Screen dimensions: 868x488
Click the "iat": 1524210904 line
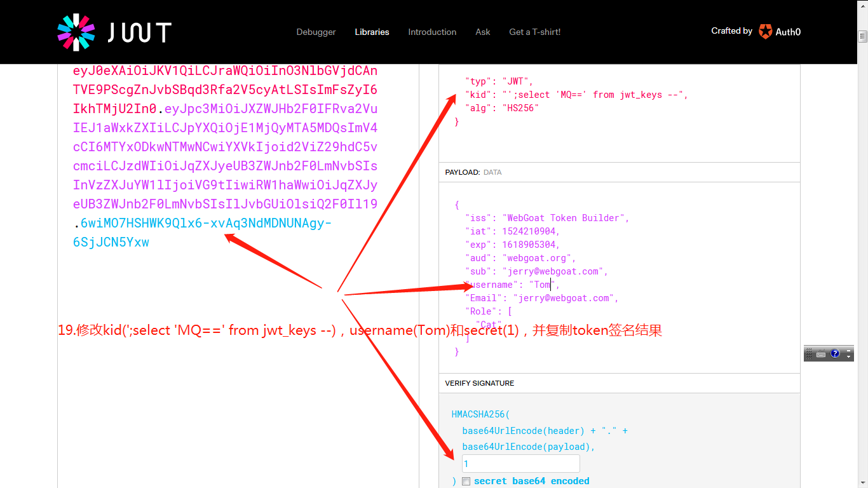513,231
